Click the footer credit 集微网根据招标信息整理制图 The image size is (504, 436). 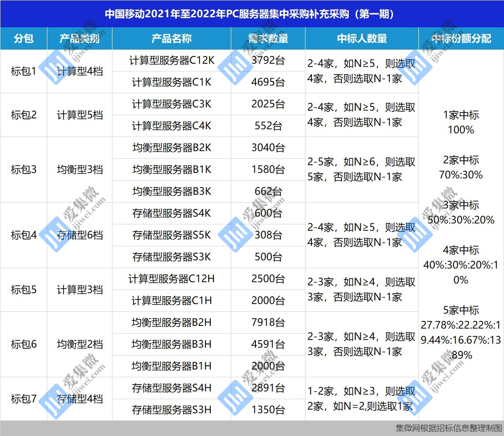pyautogui.click(x=449, y=428)
